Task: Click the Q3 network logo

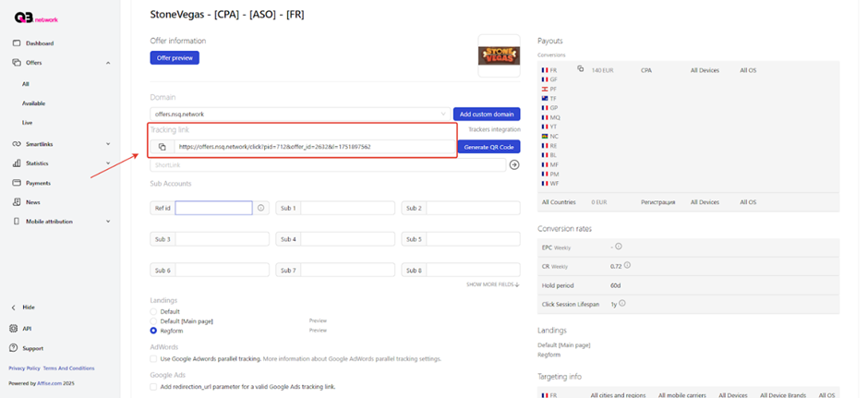Action: 36,18
